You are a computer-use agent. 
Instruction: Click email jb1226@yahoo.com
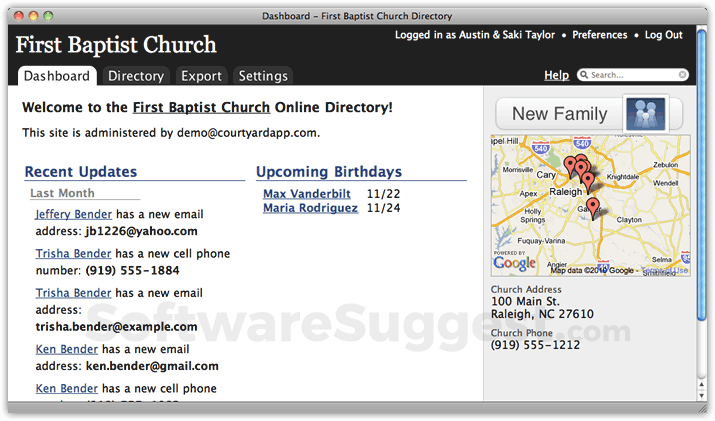[x=141, y=231]
